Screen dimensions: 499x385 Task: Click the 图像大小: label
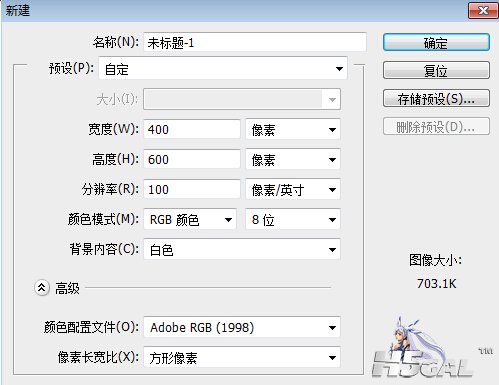click(436, 260)
